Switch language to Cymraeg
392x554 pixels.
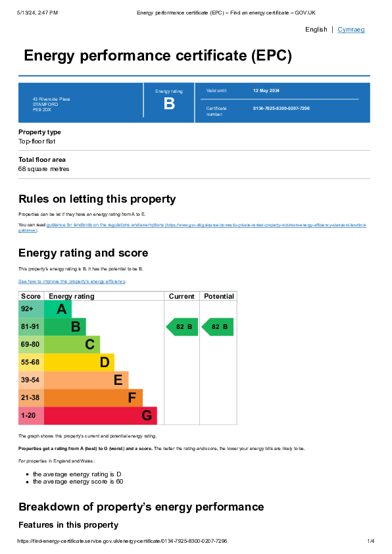(351, 30)
